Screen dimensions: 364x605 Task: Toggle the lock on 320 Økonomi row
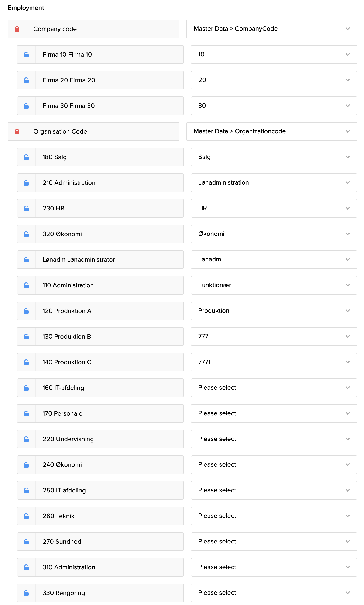click(26, 234)
